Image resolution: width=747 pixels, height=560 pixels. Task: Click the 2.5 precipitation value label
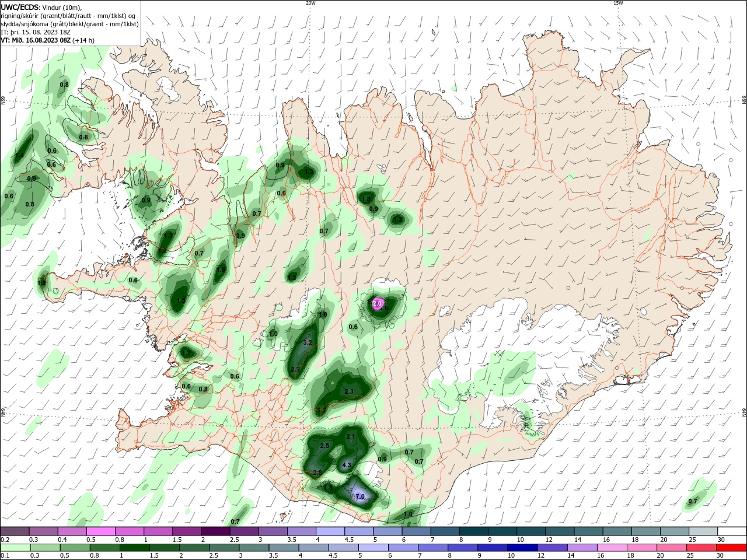click(x=325, y=446)
